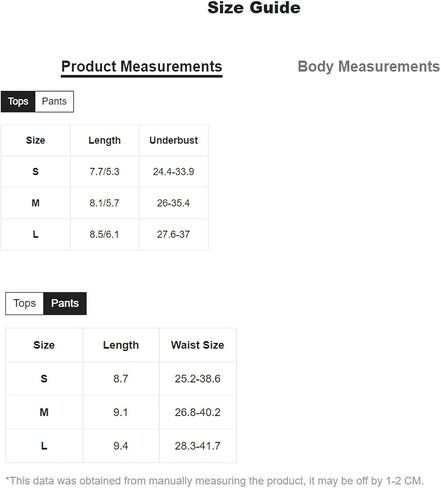Select the 27.6-37 underbust cell
This screenshot has width=441, height=488.
[x=174, y=234]
